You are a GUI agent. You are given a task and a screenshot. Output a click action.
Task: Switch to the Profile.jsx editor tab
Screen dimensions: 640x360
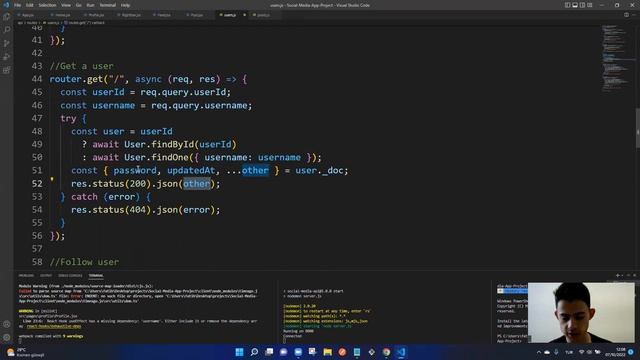click(95, 15)
